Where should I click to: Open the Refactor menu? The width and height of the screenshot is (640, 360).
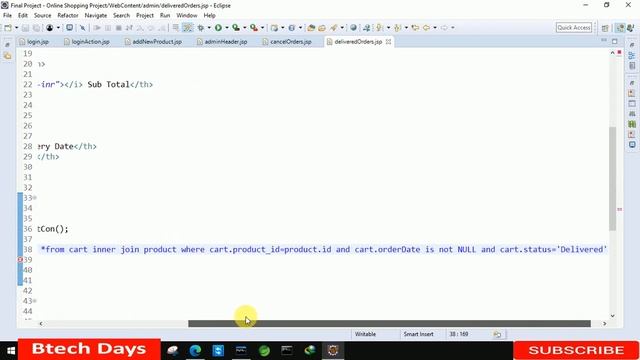pos(68,16)
